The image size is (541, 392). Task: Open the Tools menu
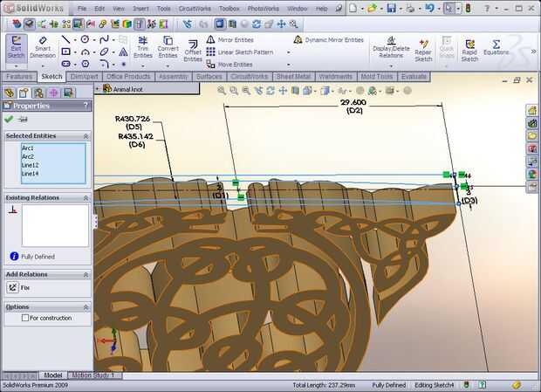click(163, 8)
